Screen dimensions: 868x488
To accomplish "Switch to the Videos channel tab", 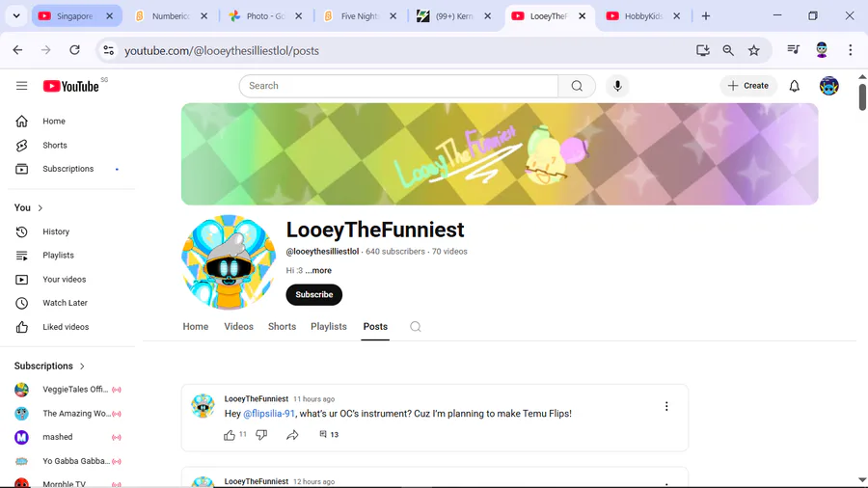I will tap(238, 326).
